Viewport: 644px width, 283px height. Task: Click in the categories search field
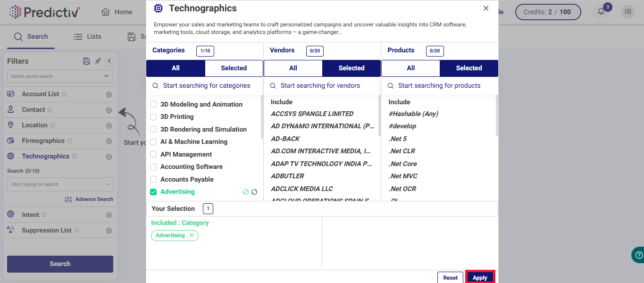(205, 86)
